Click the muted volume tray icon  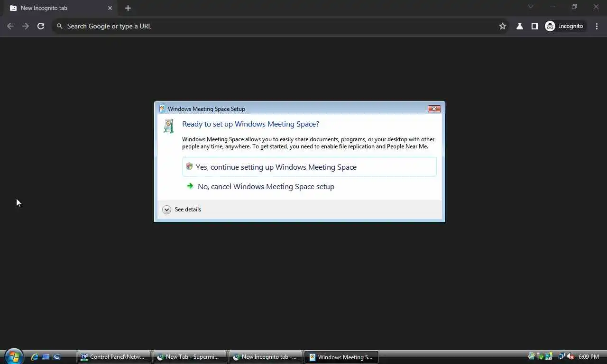pos(570,356)
